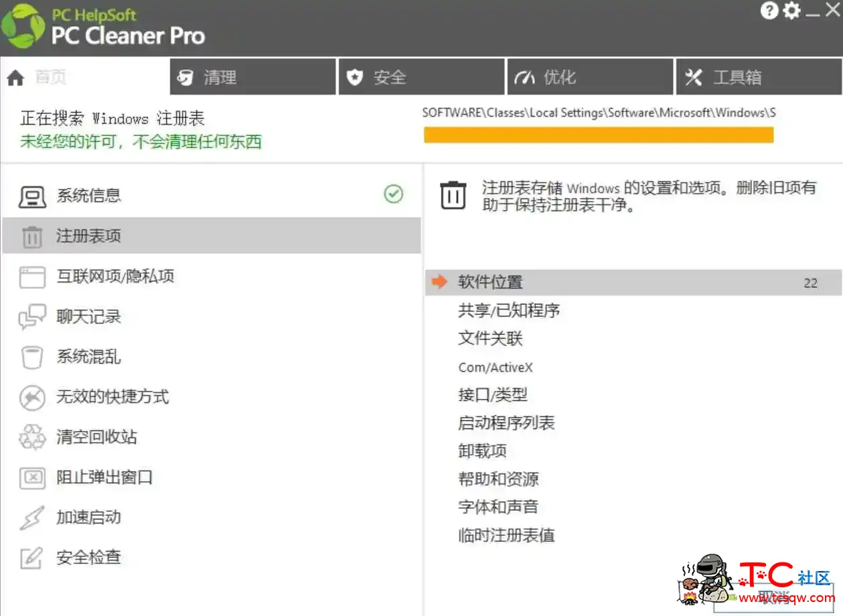Select 清空回收站 entry
This screenshot has width=843, height=616.
212,437
